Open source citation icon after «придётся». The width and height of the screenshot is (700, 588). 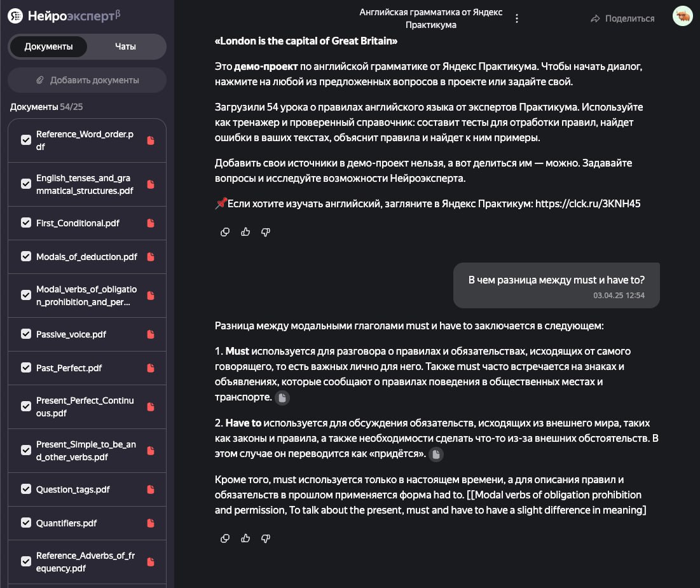pyautogui.click(x=436, y=454)
